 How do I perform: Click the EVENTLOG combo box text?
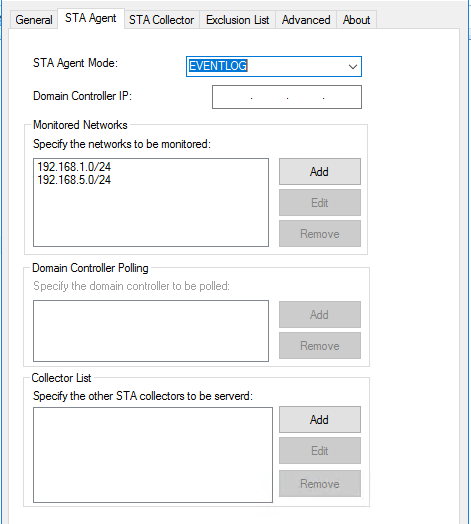pos(218,66)
